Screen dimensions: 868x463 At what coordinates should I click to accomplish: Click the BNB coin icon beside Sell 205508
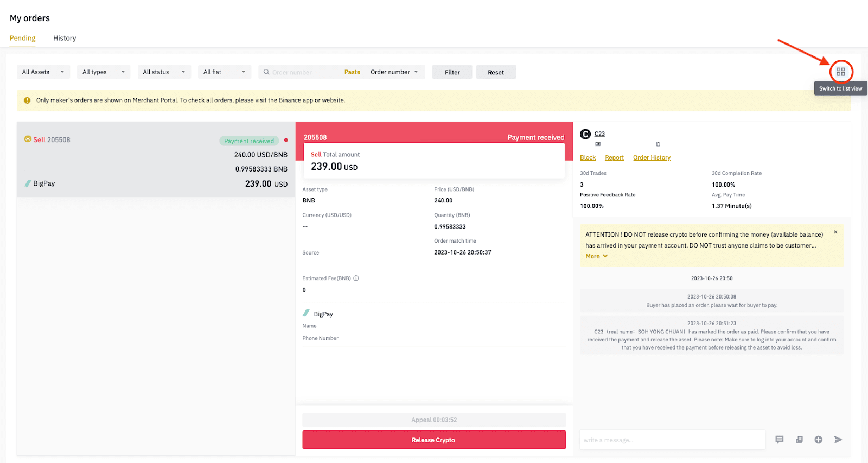coord(28,139)
